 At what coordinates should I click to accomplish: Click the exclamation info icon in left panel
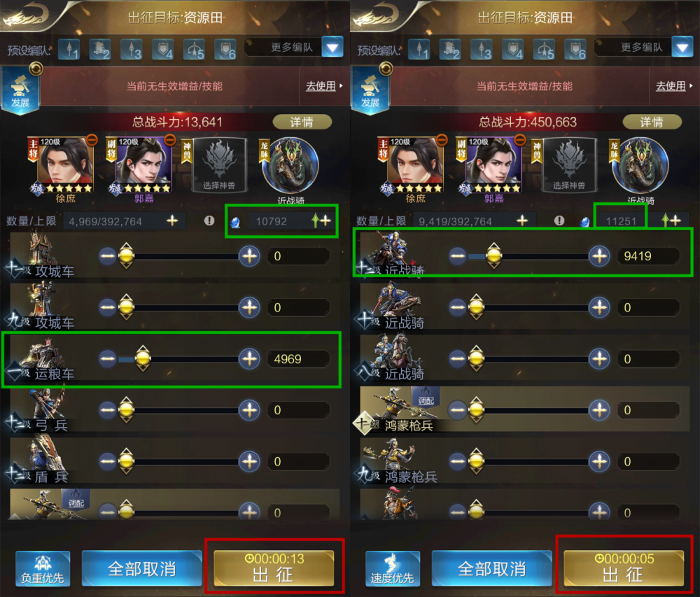209,220
